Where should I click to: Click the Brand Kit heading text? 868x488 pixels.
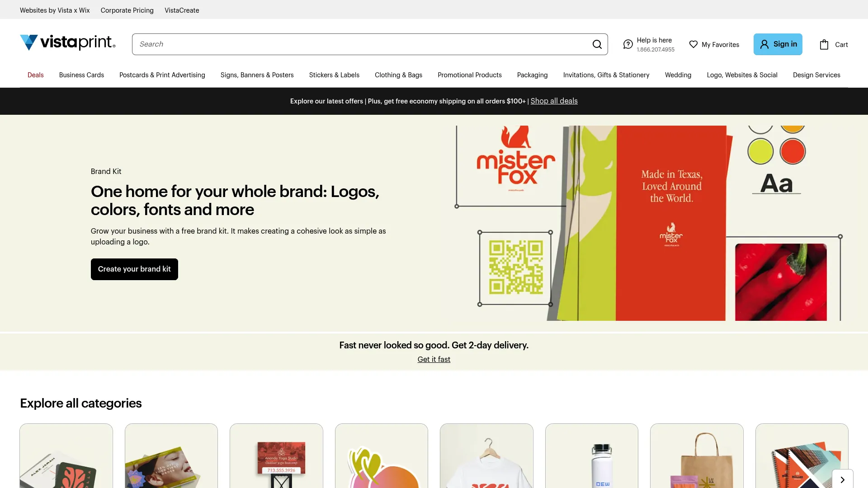pyautogui.click(x=106, y=171)
